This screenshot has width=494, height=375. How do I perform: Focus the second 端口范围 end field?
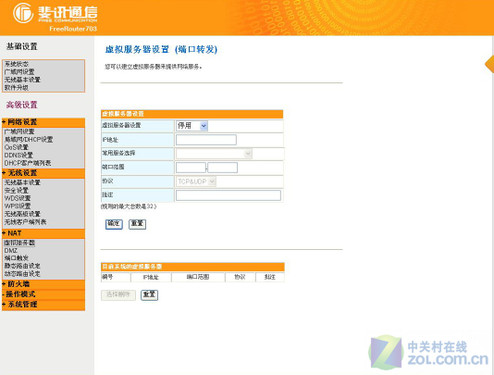coord(223,168)
